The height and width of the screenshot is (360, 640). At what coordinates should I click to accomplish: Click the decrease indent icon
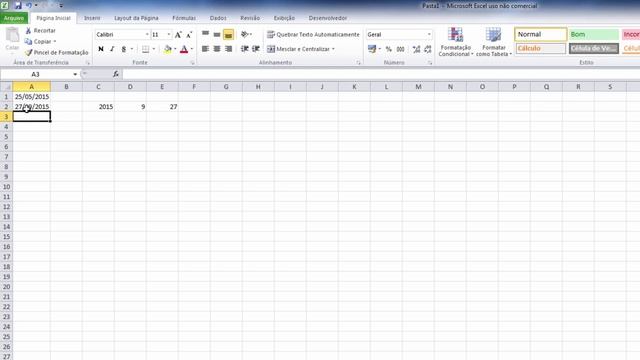pos(244,49)
